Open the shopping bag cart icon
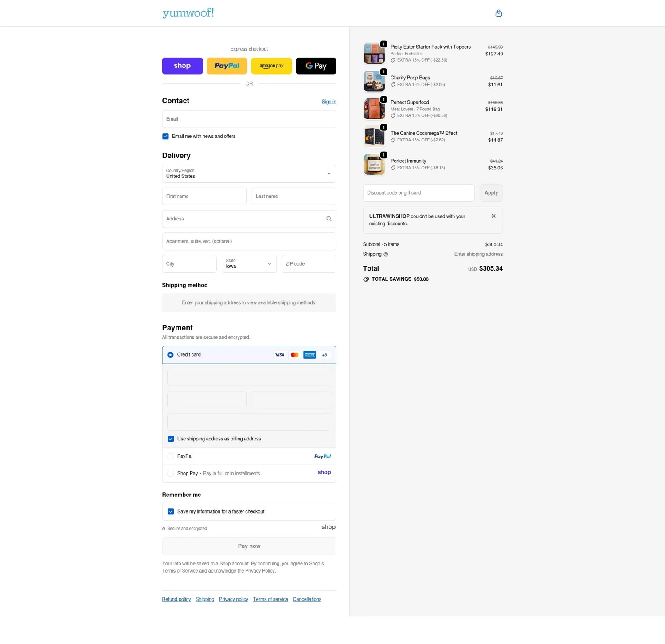 498,13
